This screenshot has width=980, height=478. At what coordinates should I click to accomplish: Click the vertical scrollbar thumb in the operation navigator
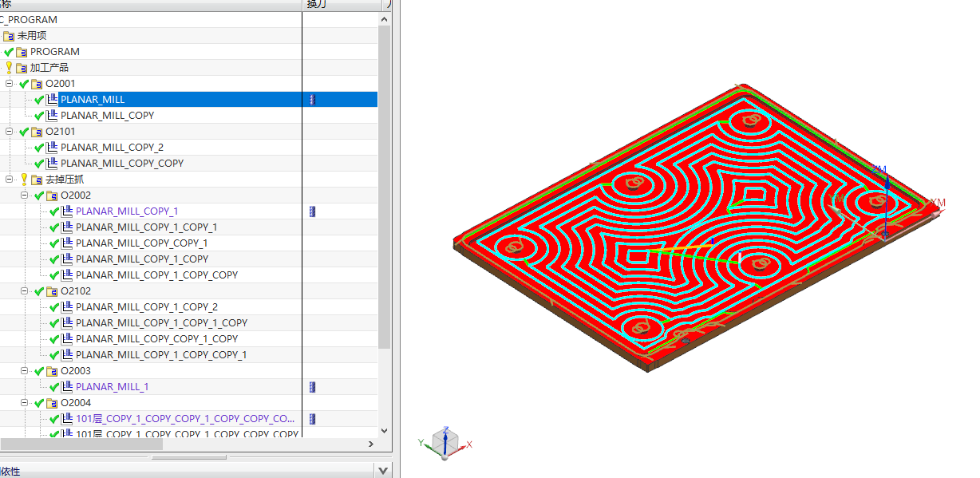[x=385, y=188]
